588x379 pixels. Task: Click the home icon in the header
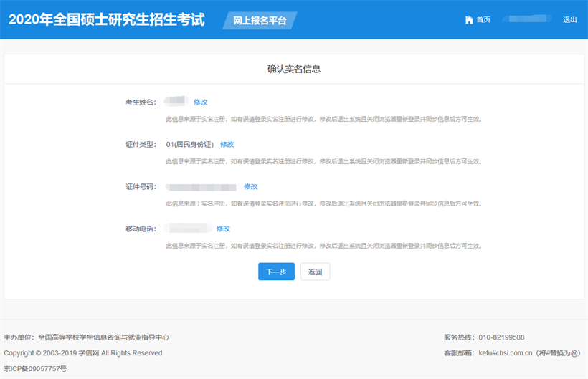point(470,20)
